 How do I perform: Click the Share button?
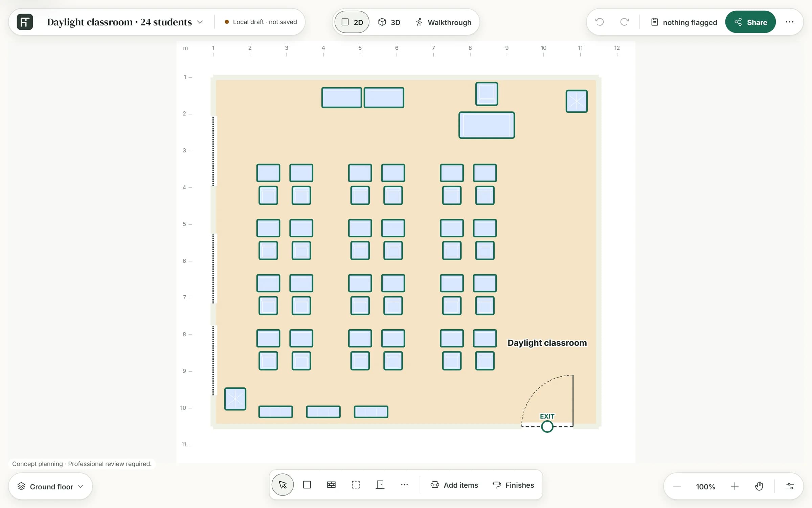[x=750, y=22]
